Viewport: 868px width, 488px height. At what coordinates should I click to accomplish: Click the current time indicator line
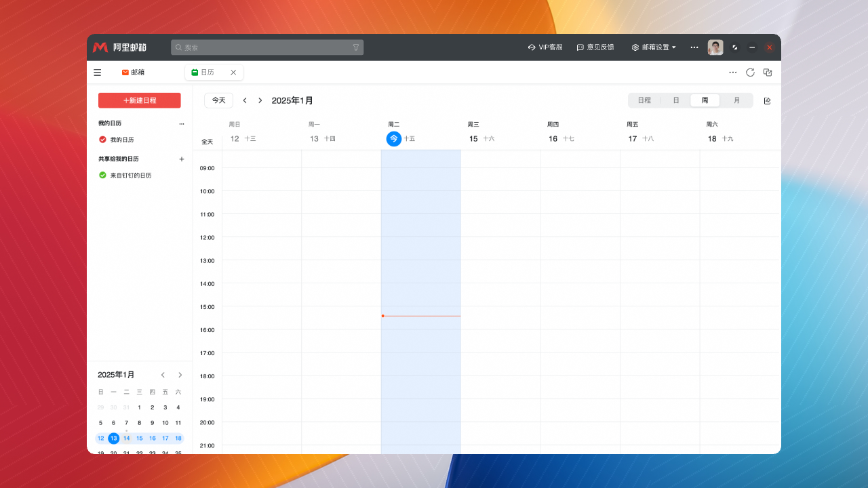(x=421, y=316)
